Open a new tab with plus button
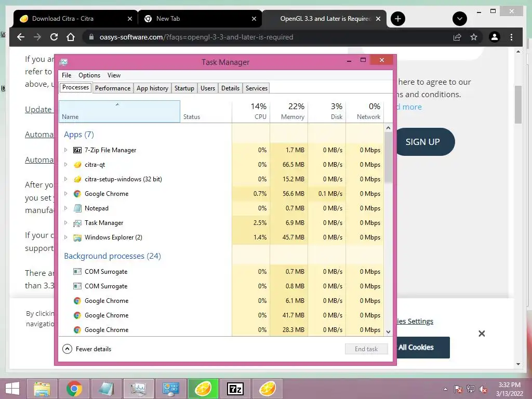Viewport: 532px width, 399px height. tap(397, 19)
